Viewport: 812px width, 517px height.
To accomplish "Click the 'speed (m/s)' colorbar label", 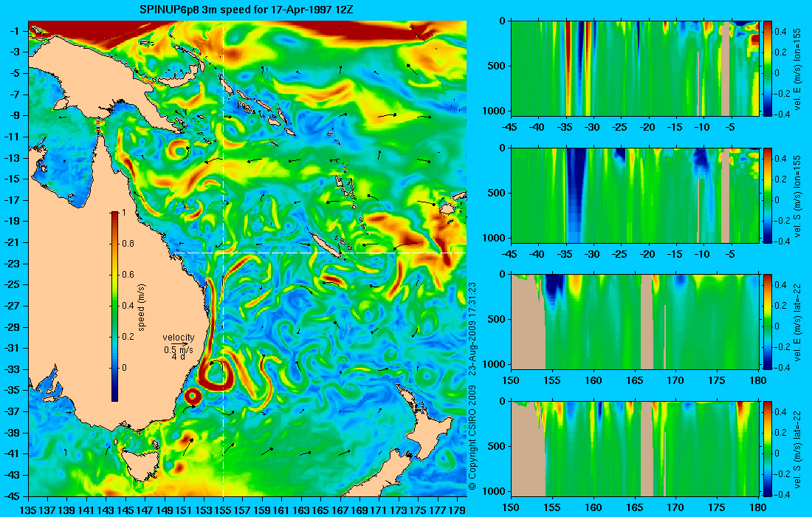I will pos(142,307).
